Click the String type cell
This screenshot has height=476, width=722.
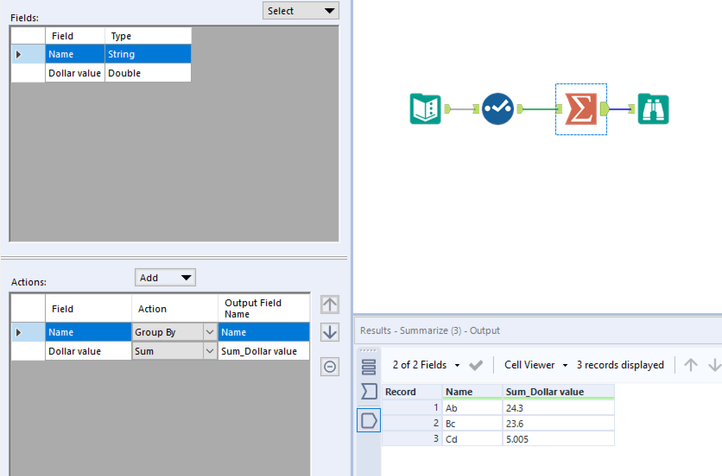pos(148,54)
